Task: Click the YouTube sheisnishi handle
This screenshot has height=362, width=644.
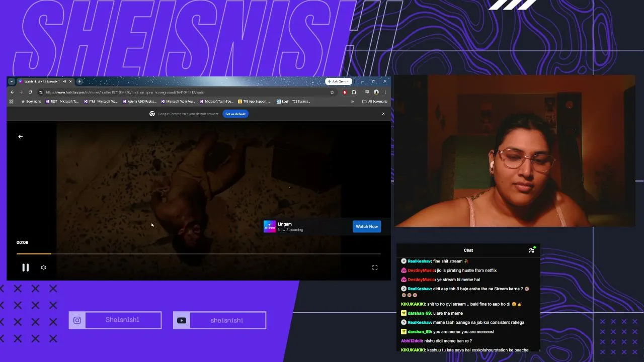Action: 227,320
